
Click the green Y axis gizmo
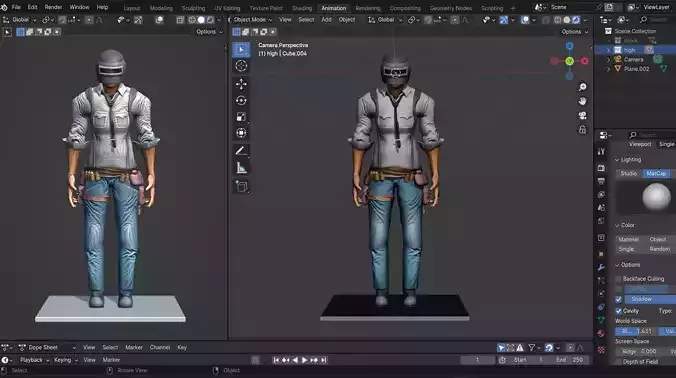click(x=570, y=61)
